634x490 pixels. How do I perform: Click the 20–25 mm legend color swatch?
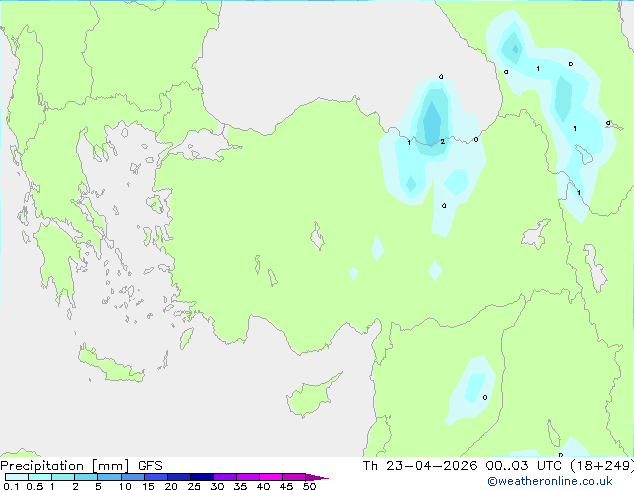point(178,477)
